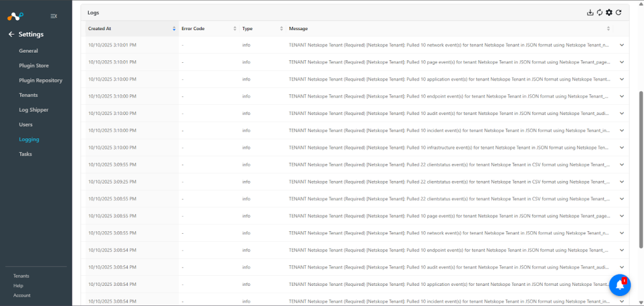The image size is (644, 306).
Task: Expand the 3:10:01 PM page events row
Action: [622, 62]
